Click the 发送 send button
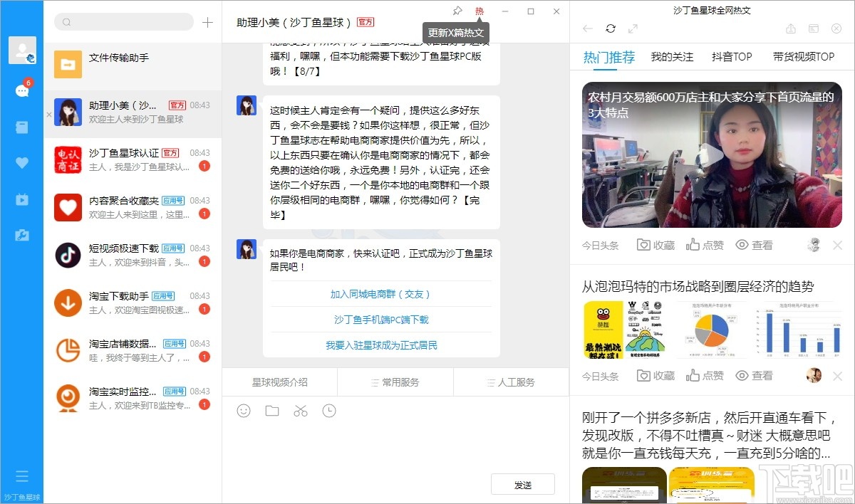 tap(523, 483)
